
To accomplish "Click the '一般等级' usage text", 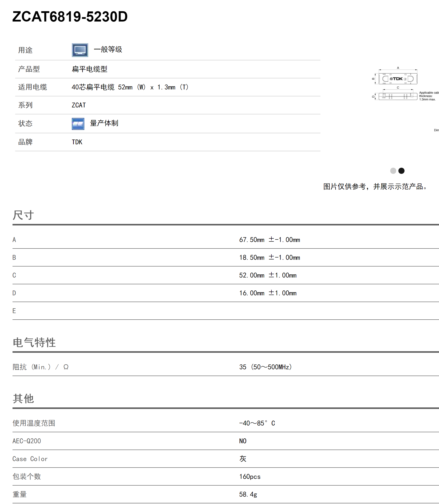I will [108, 49].
